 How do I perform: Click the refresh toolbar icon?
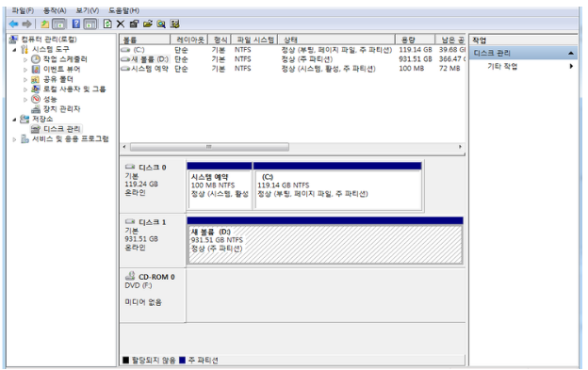[107, 24]
